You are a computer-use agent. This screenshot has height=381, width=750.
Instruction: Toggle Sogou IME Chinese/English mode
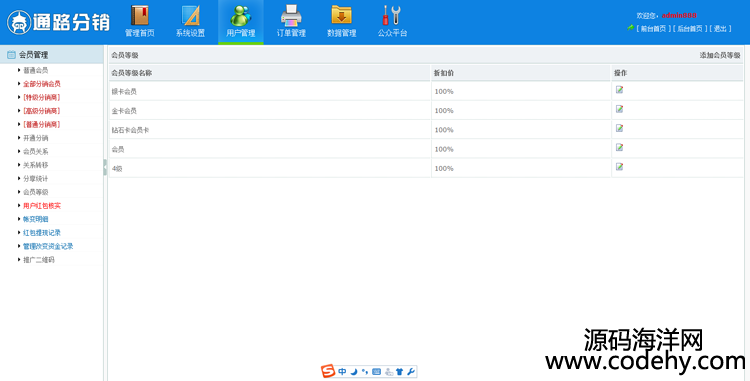[x=342, y=371]
